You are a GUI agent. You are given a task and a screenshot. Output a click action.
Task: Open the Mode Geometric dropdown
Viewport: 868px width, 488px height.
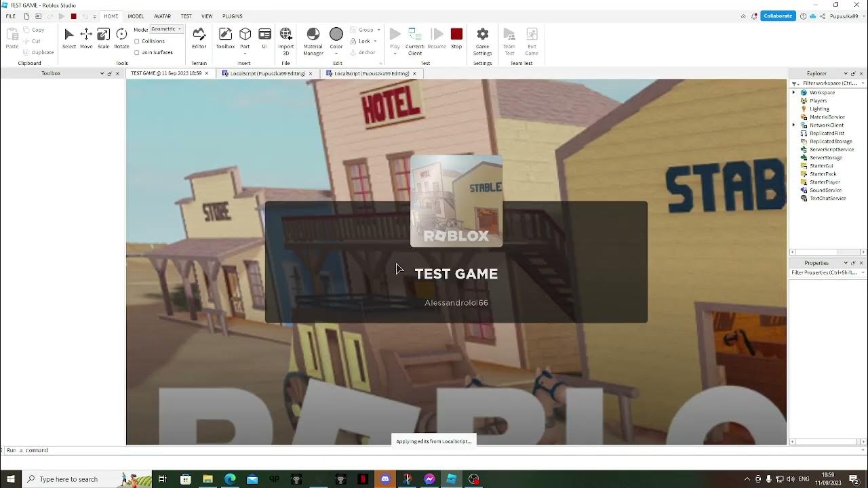coord(166,30)
